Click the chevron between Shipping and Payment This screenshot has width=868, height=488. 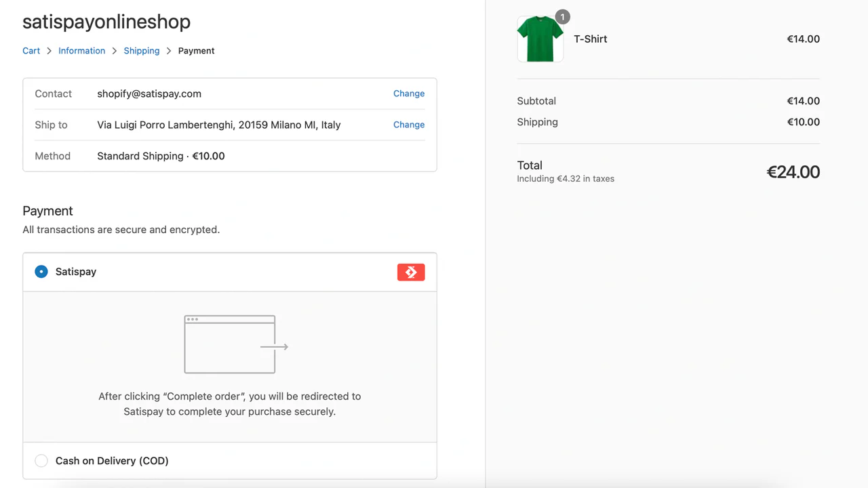170,51
